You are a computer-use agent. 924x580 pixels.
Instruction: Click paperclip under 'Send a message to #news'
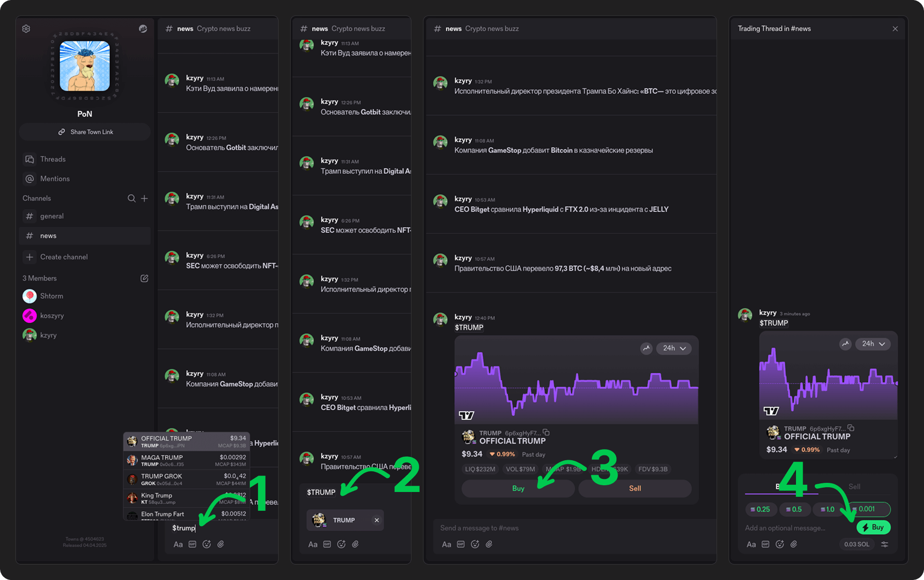pos(489,544)
